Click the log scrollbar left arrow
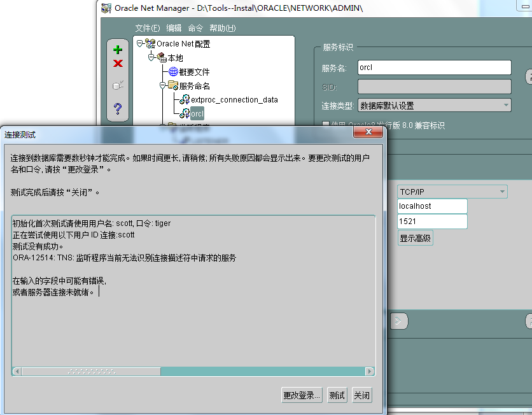The height and width of the screenshot is (415, 532). click(x=17, y=372)
